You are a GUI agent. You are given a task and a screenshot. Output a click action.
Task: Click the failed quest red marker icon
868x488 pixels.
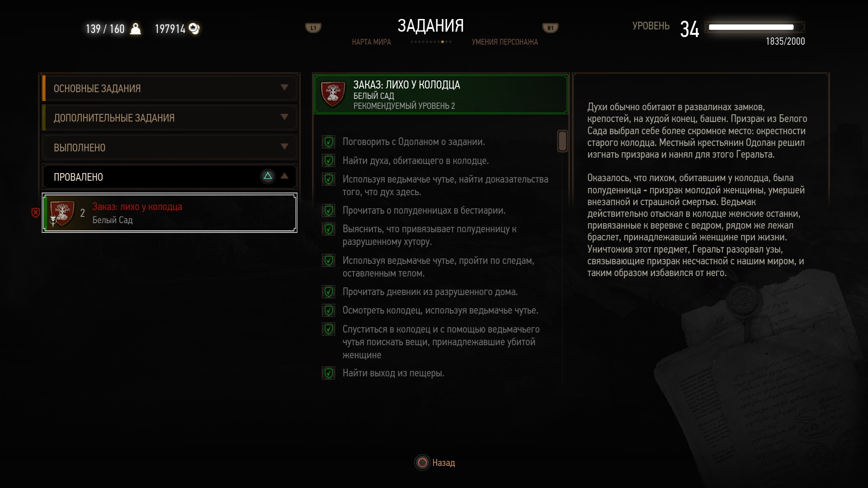click(x=35, y=212)
